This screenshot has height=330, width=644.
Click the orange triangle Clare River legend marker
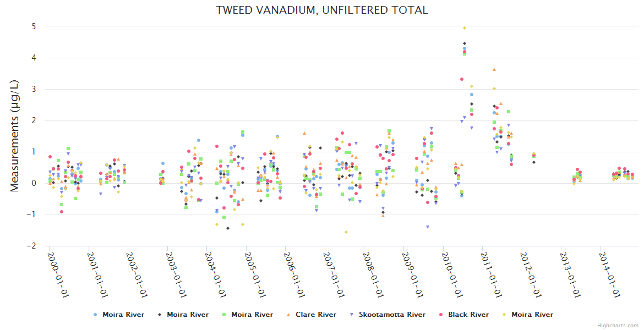(288, 315)
